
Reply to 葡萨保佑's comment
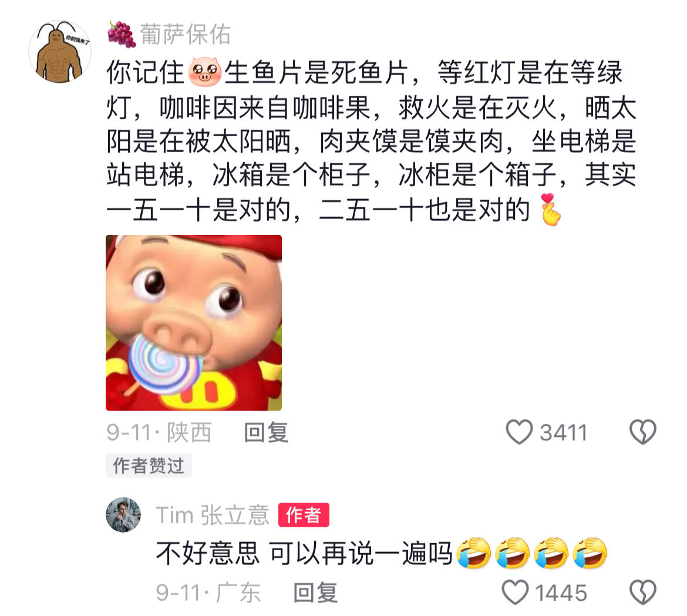[x=266, y=432]
